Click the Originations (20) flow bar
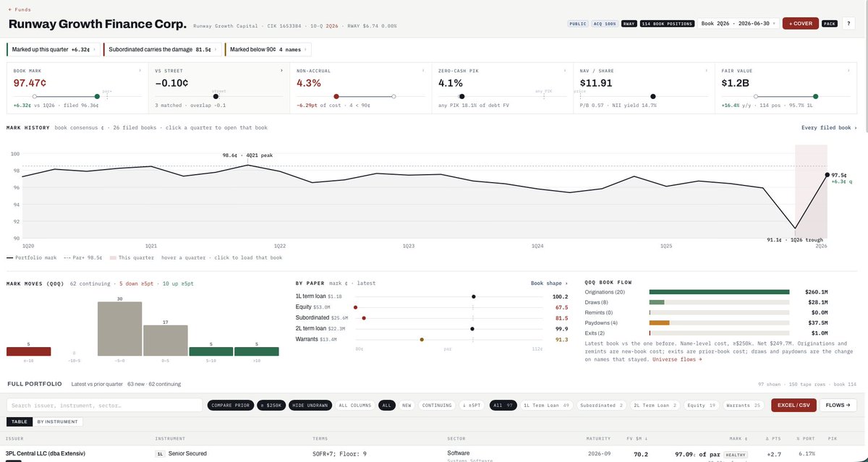Viewport: 868px width, 462px height. pyautogui.click(x=719, y=292)
